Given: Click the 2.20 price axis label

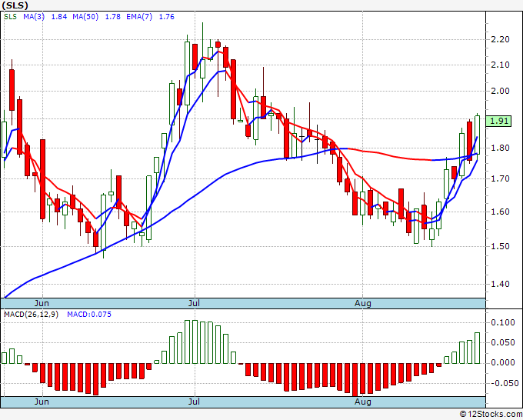Looking at the screenshot, I should [501, 39].
